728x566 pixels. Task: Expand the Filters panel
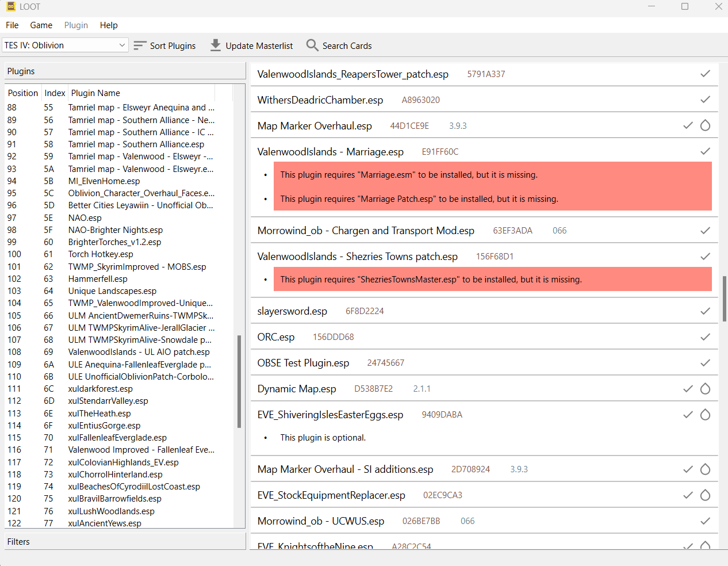[x=125, y=542]
